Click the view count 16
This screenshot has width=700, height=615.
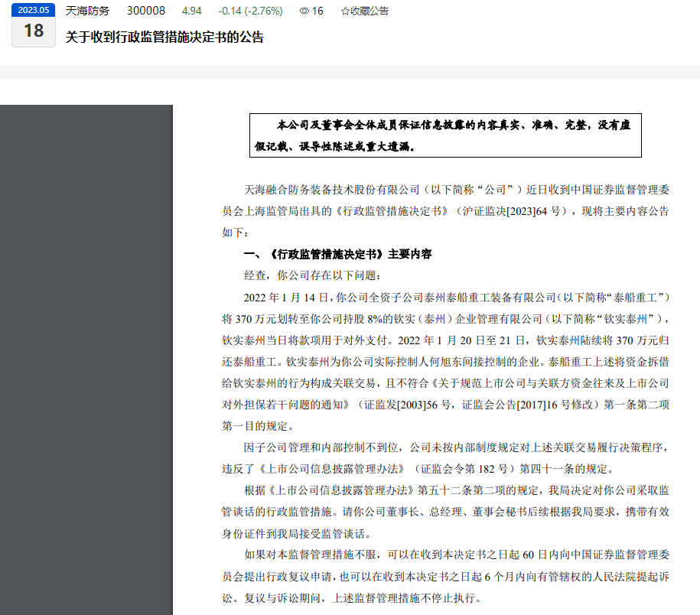tap(317, 11)
